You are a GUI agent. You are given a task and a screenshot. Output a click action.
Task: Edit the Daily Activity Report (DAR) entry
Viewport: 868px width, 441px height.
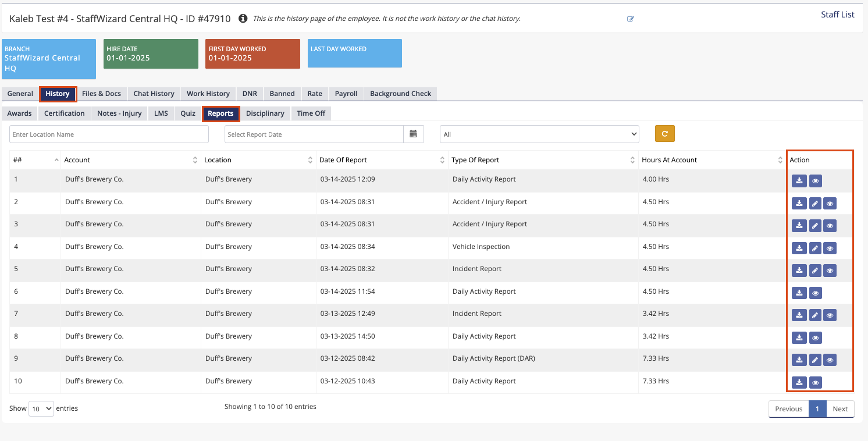(x=815, y=360)
